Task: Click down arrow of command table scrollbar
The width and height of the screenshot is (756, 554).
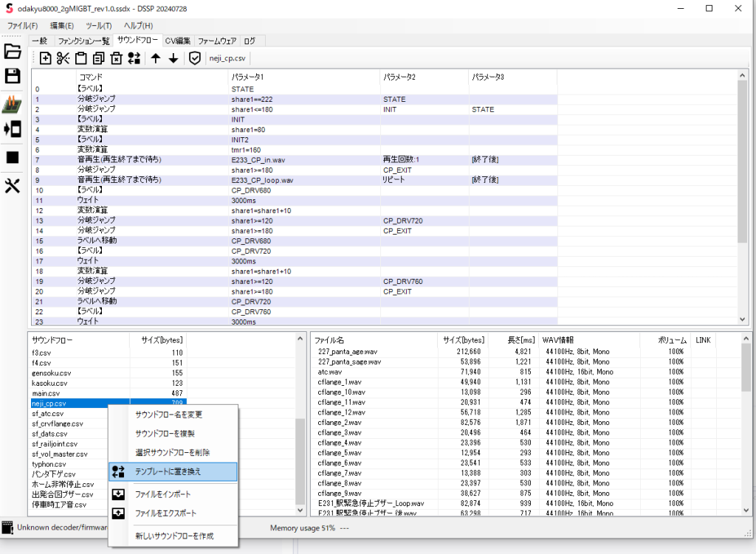Action: (x=743, y=319)
